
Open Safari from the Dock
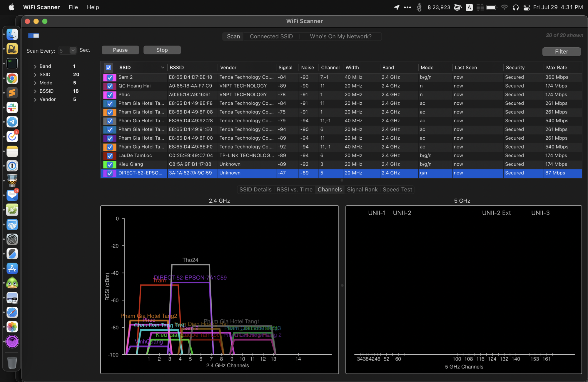(12, 312)
